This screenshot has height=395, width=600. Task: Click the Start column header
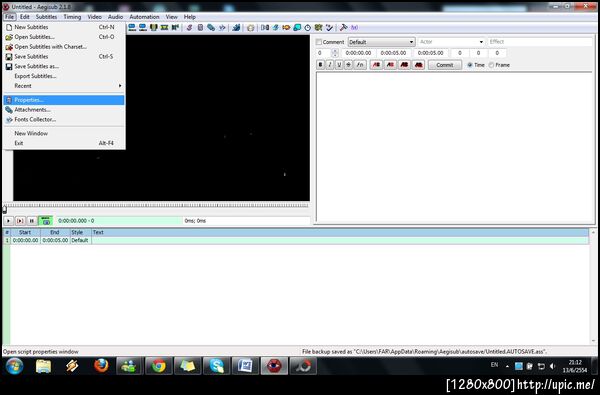click(25, 232)
